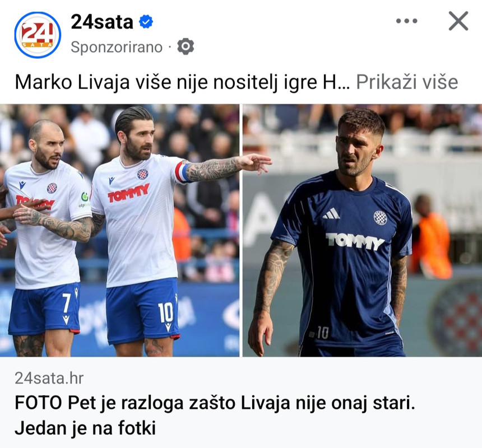Open the 24sata profile picture
This screenshot has width=482, height=448.
tap(38, 35)
